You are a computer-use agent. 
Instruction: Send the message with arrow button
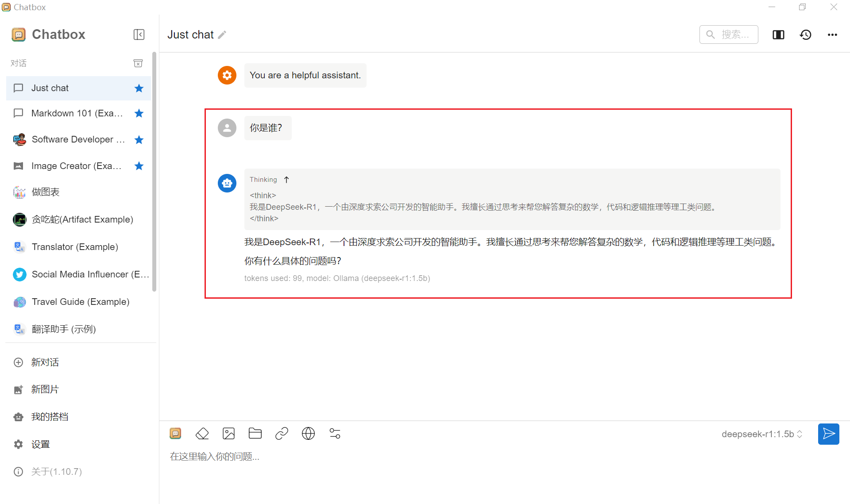[828, 434]
